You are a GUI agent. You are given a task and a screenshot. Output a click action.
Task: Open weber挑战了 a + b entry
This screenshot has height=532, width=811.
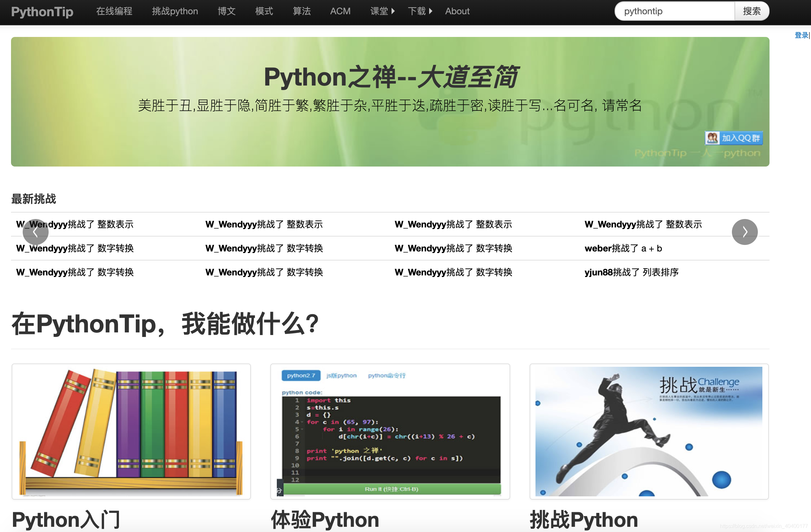coord(623,248)
